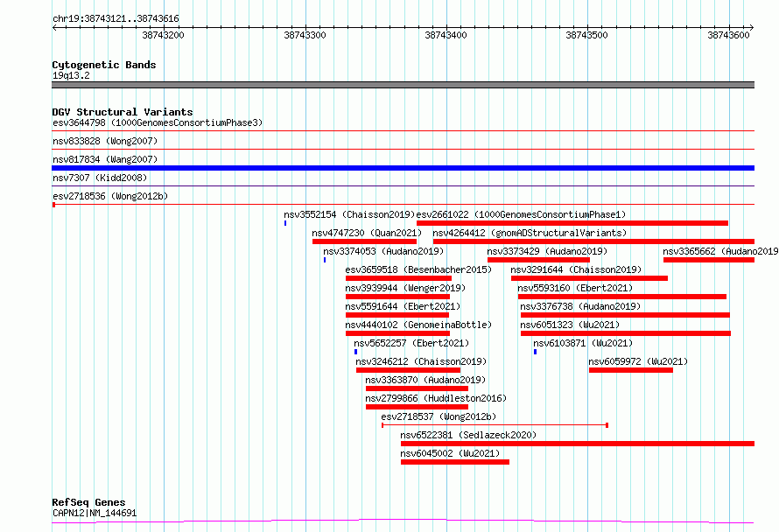The width and height of the screenshot is (779, 532).
Task: Select the nsv3363870 (Audano2019) variant label
Action: pos(425,380)
